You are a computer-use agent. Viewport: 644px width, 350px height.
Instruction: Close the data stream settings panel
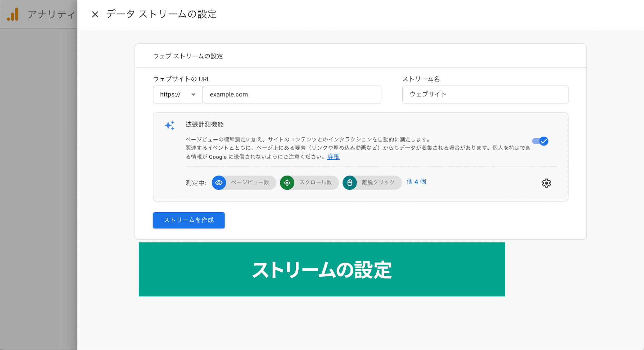[95, 15]
